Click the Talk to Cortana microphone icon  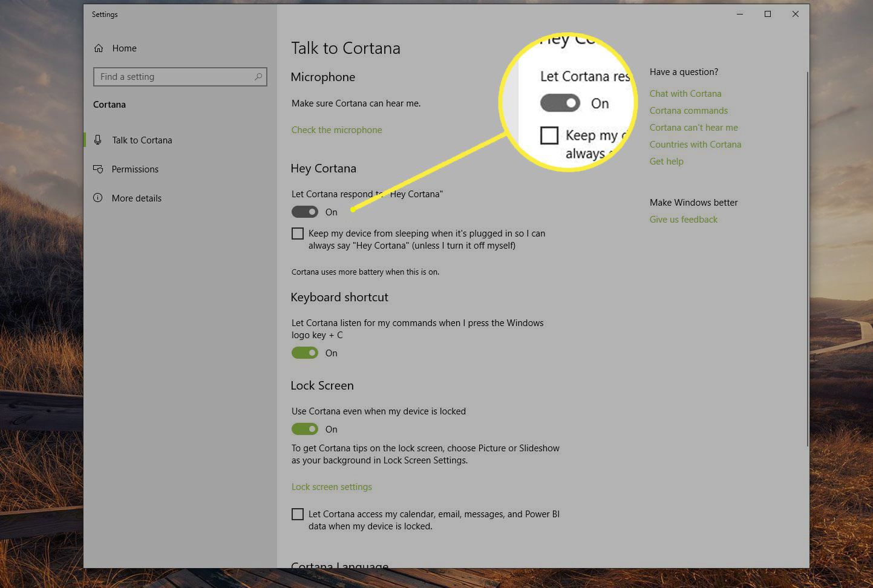(x=98, y=140)
